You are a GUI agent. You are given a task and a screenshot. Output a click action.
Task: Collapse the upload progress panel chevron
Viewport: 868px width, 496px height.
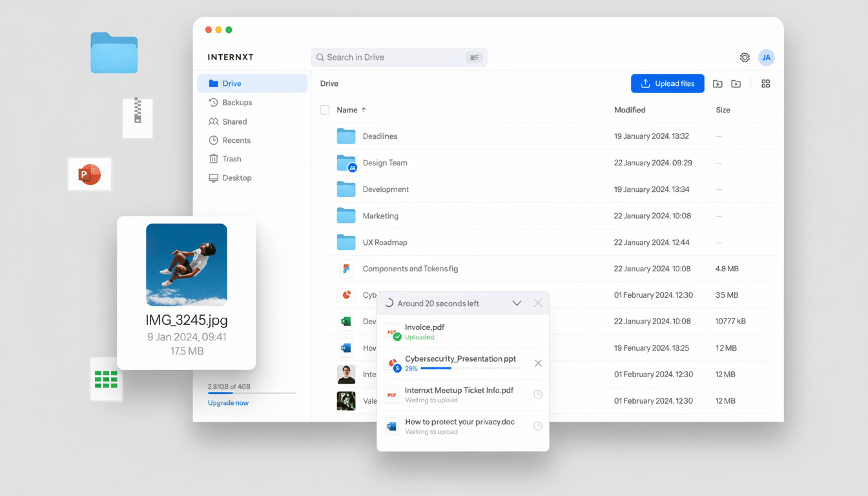point(517,302)
